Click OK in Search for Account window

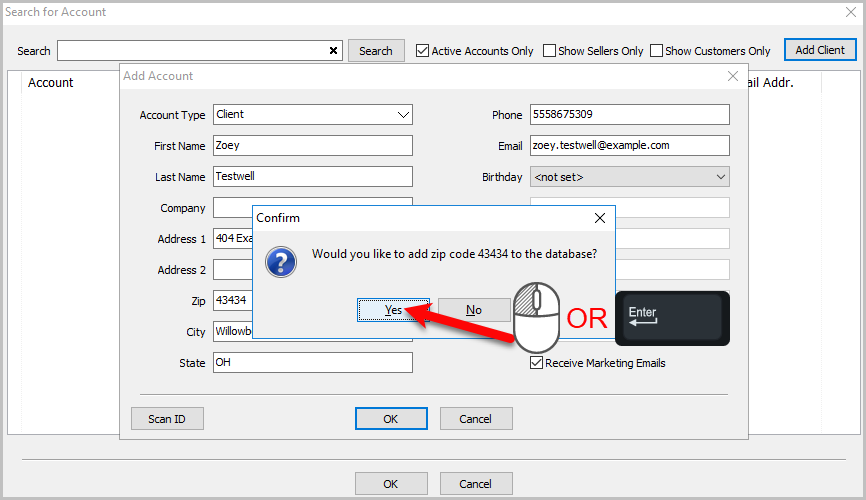[391, 484]
